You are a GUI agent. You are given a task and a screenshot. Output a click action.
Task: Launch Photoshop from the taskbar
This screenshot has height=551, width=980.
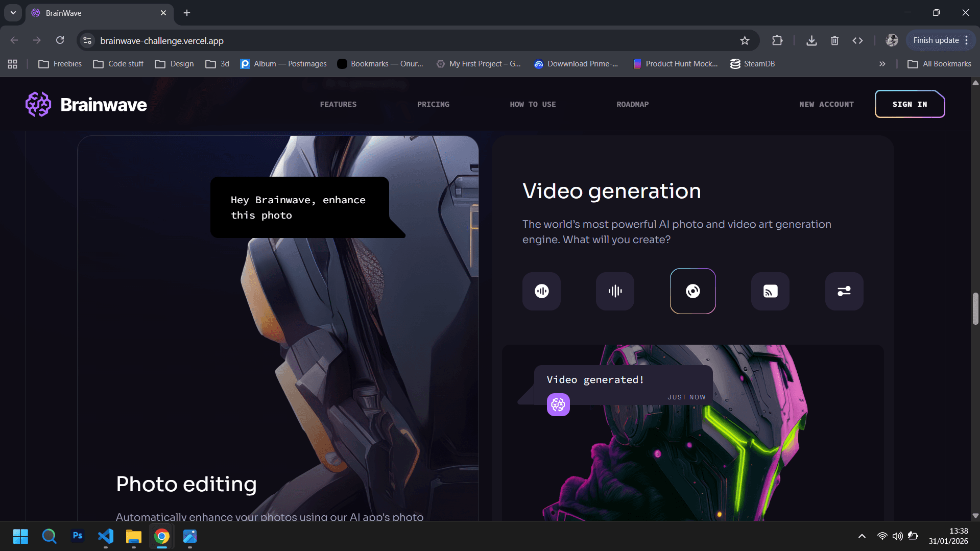pyautogui.click(x=77, y=536)
